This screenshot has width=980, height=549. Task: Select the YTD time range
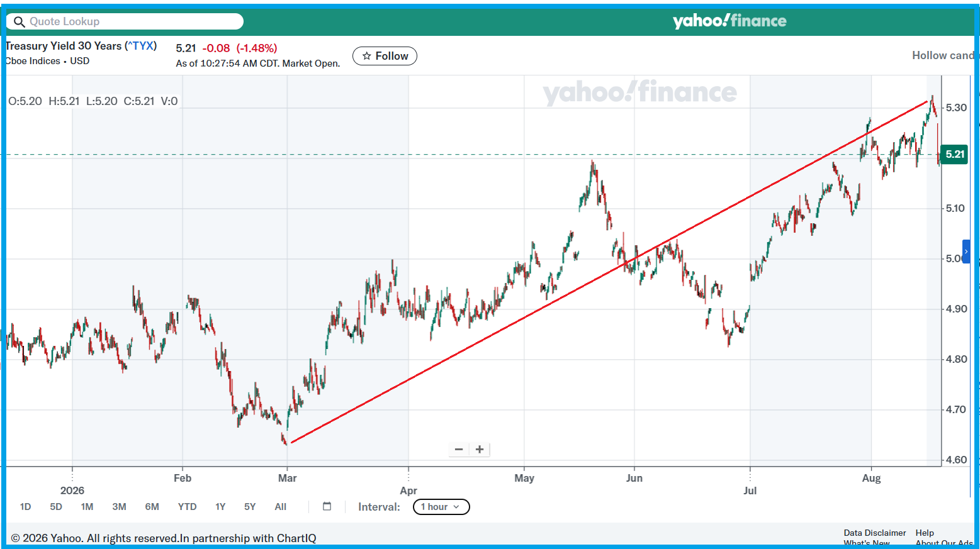point(187,507)
